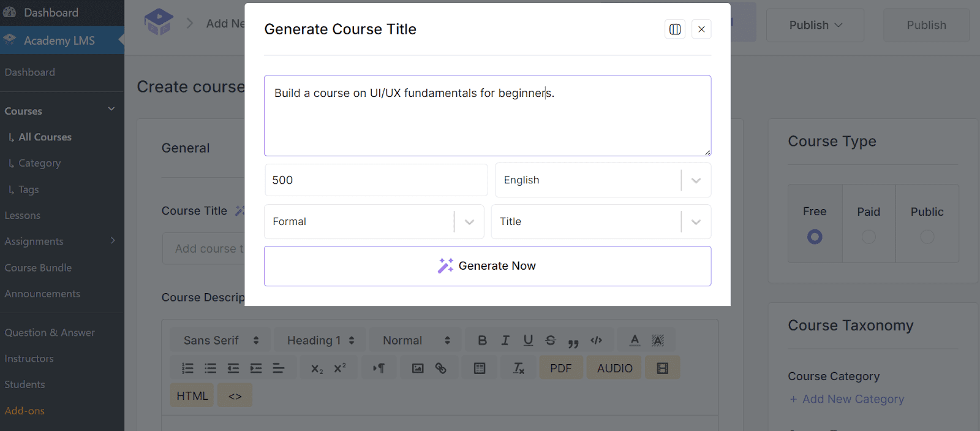The image size is (980, 431).
Task: Insert an ordered list
Action: (187, 368)
